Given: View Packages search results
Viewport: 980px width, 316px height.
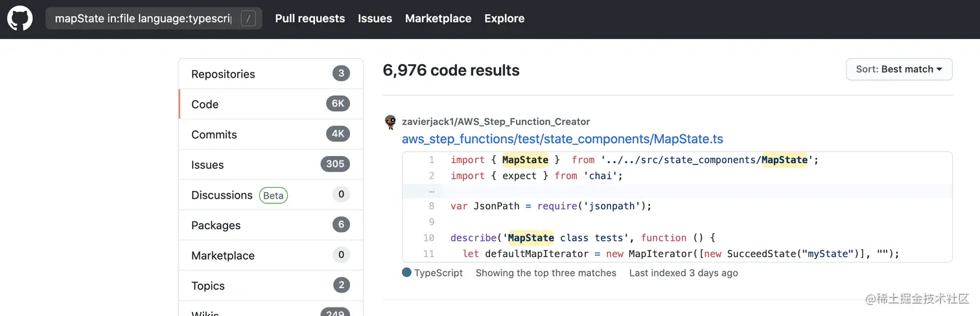Looking at the screenshot, I should tap(216, 225).
